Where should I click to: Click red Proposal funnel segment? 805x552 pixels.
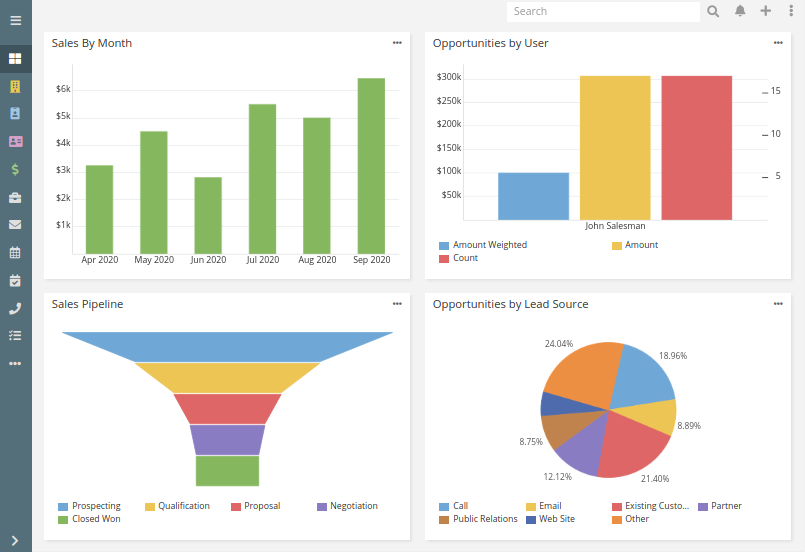tap(227, 409)
